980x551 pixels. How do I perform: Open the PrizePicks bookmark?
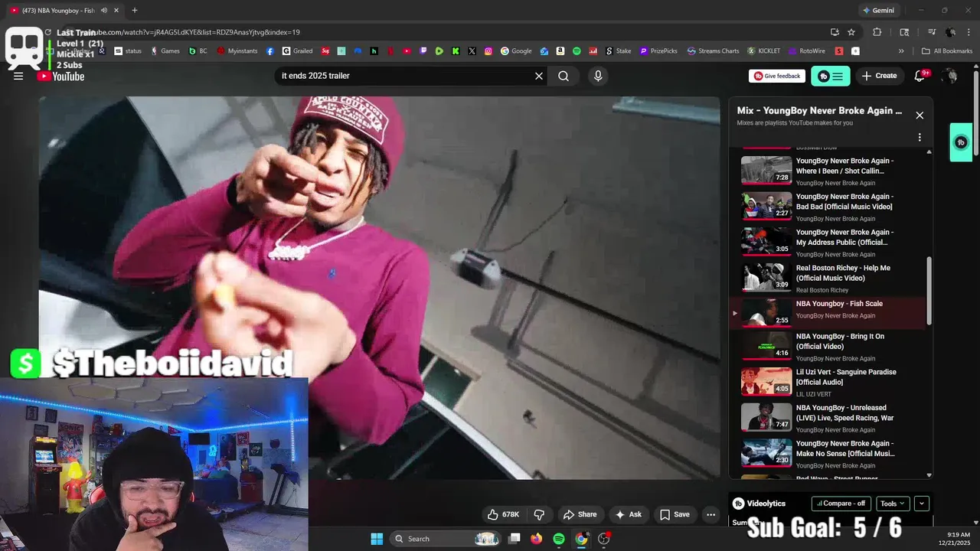click(x=658, y=51)
